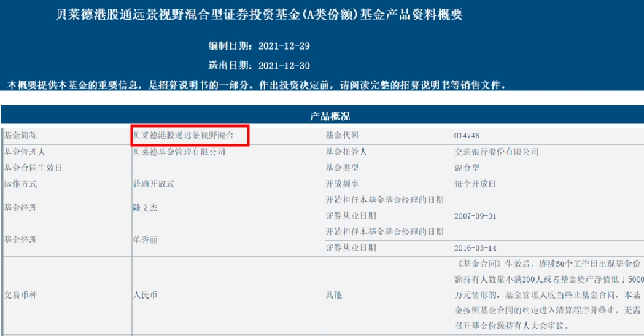The height and width of the screenshot is (336, 644).
Task: Click the 基金类型 label cell
Action: point(389,168)
